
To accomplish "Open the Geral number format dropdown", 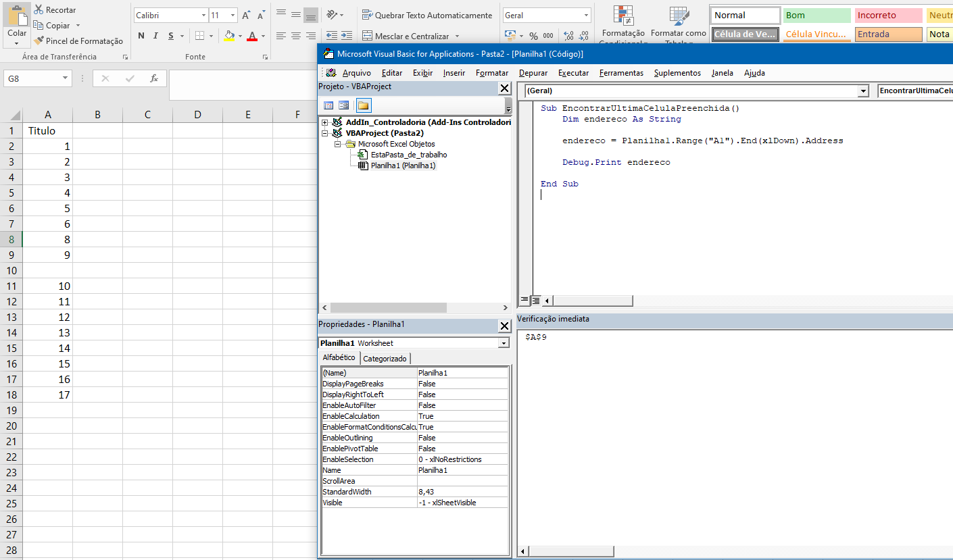I will coord(586,15).
